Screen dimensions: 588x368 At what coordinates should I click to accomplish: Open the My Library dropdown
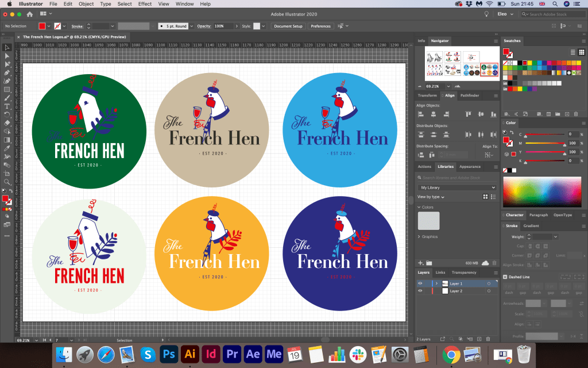[x=457, y=187]
